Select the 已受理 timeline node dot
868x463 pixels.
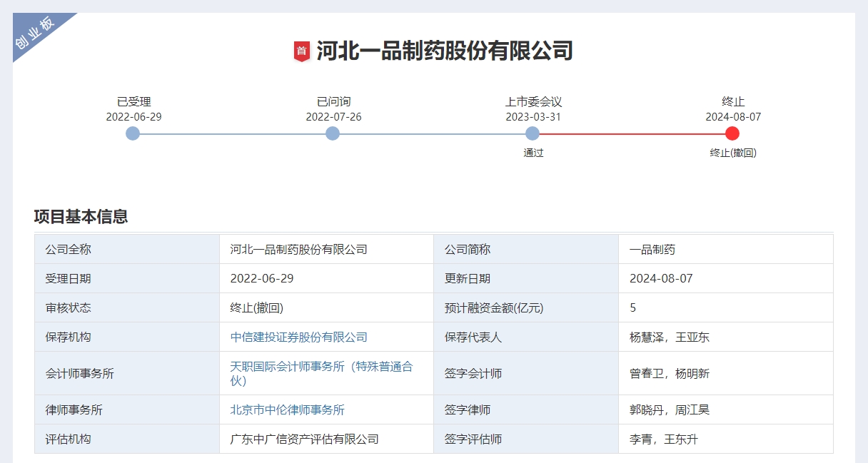[x=133, y=133]
